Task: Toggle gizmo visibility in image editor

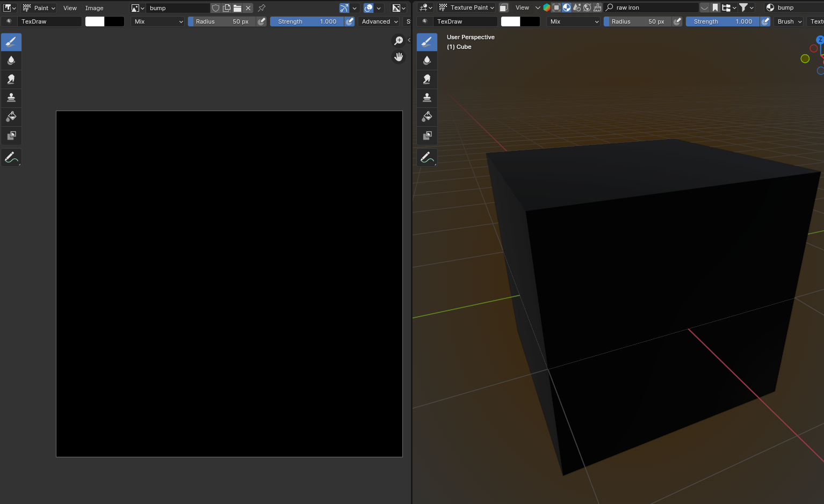Action: click(x=344, y=8)
